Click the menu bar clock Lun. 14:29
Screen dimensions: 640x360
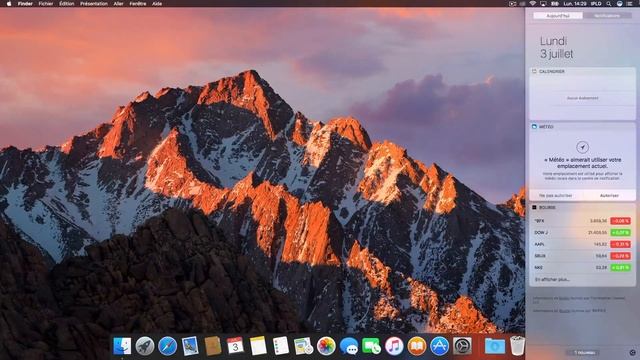575,4
